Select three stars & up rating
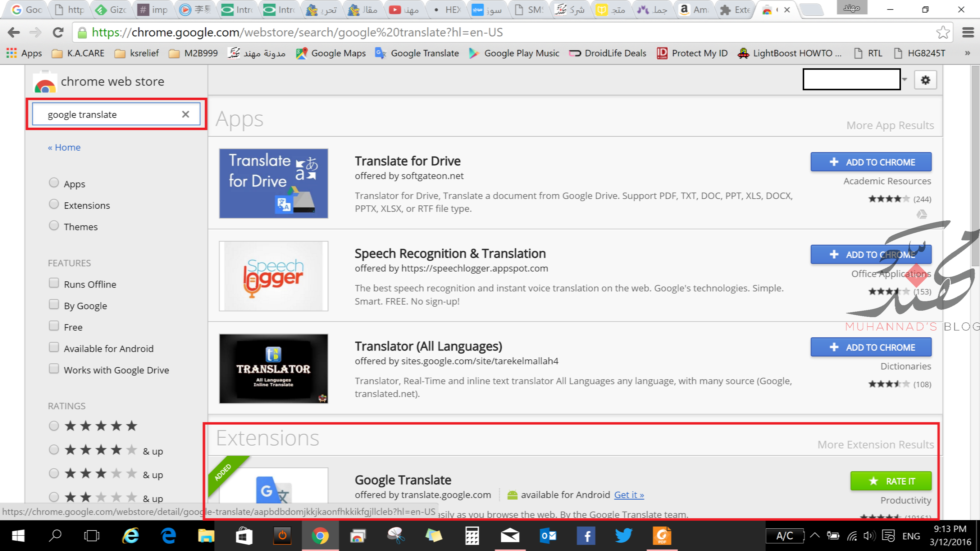The image size is (980, 551). pos(54,474)
